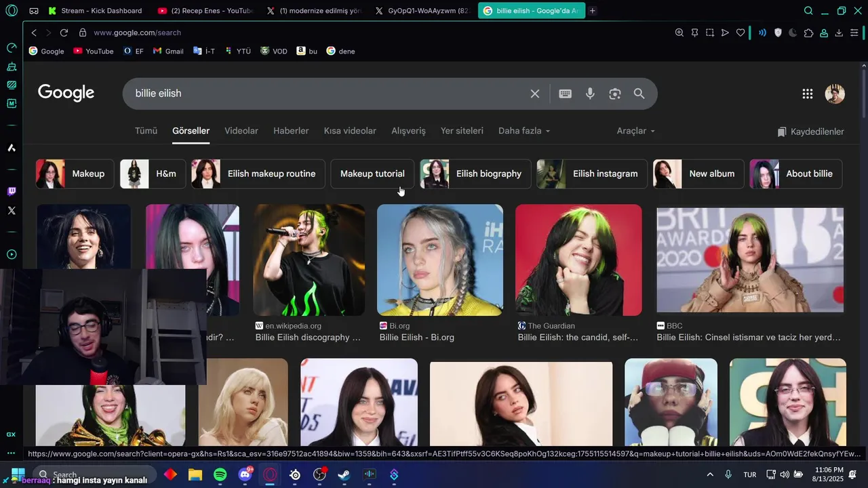The height and width of the screenshot is (488, 868).
Task: Click the page zoom magnifier icon in address bar
Action: 679,33
